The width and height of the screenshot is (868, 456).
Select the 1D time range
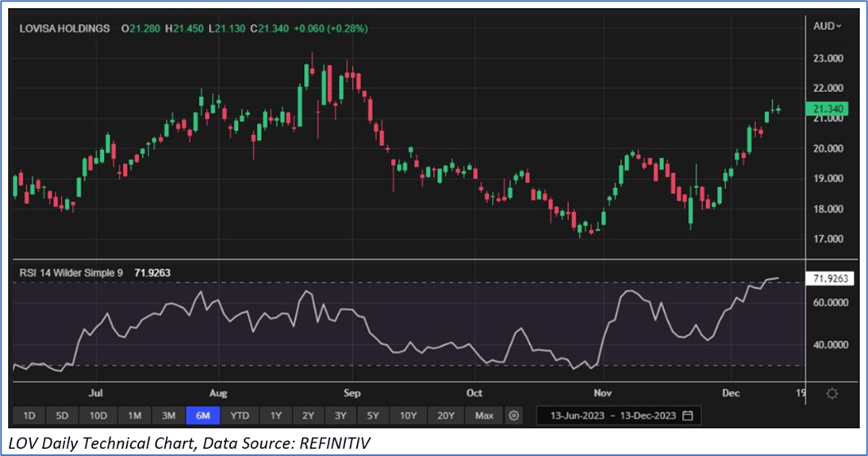tap(29, 416)
